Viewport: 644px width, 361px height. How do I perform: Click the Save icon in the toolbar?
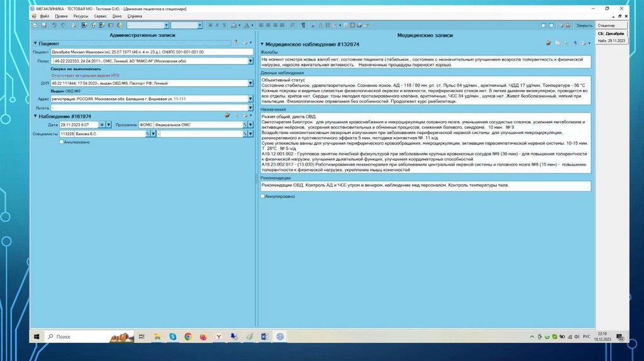click(44, 25)
